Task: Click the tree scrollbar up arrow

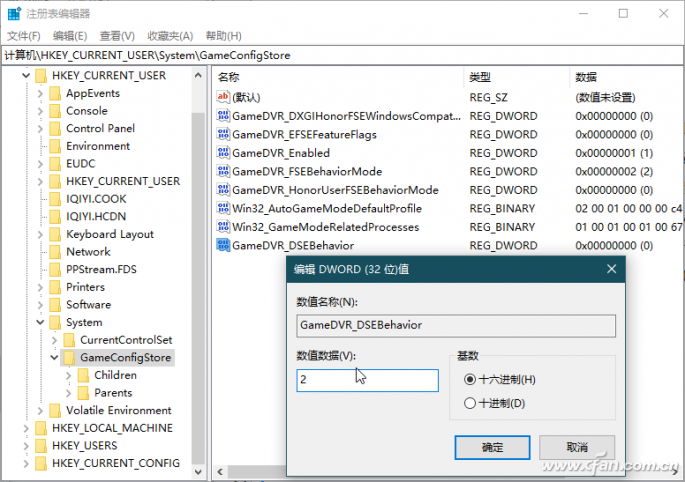Action: (198, 75)
